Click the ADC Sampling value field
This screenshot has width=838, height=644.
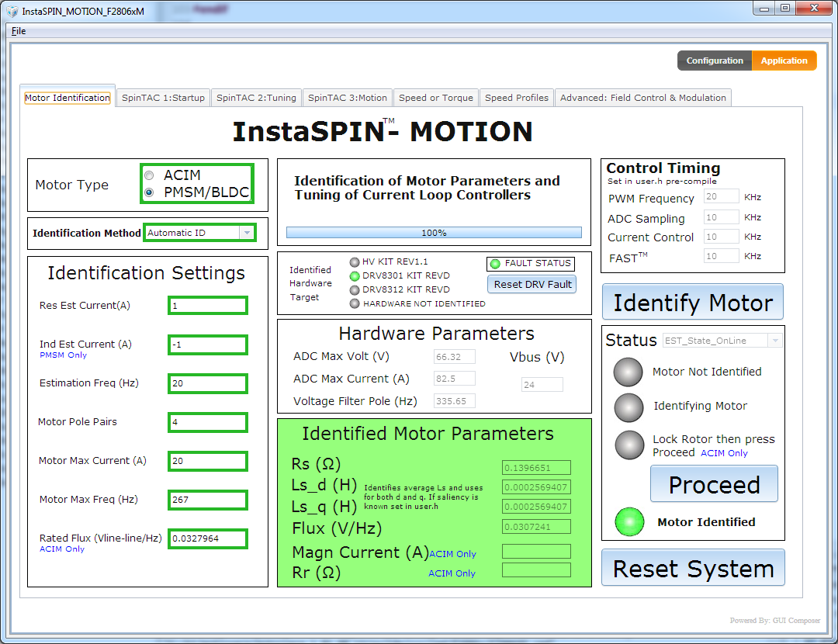click(722, 217)
